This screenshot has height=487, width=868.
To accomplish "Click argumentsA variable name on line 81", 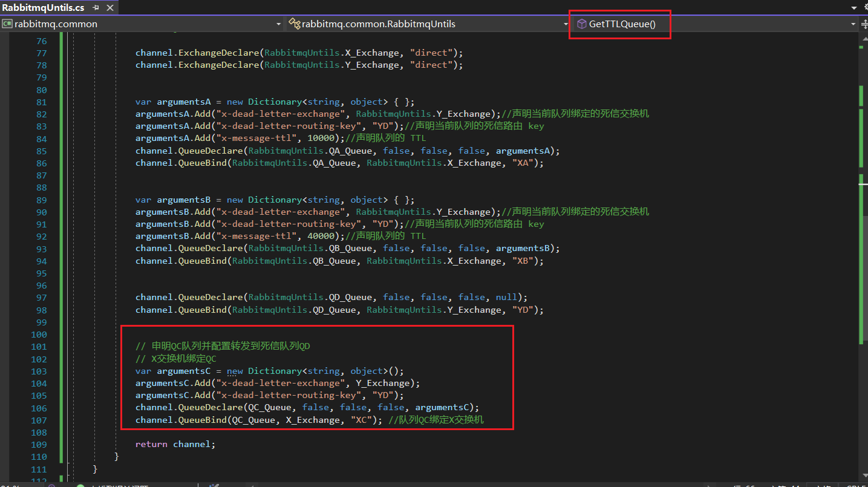I will click(183, 102).
